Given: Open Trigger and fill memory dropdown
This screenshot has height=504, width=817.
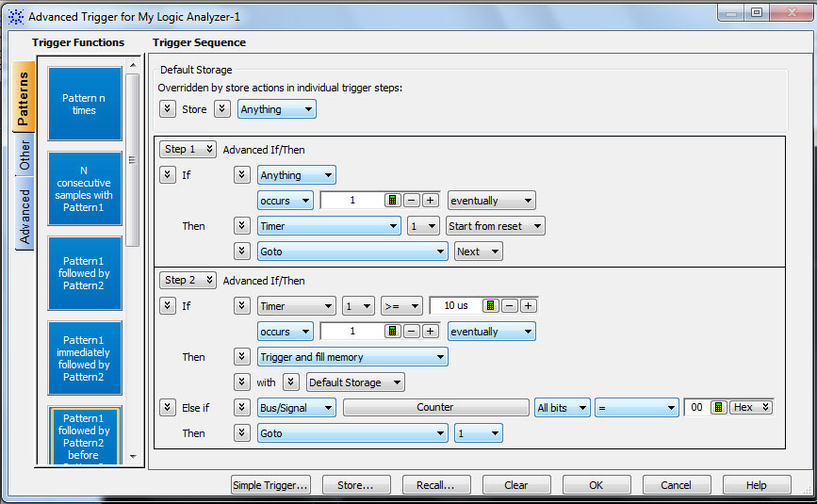Looking at the screenshot, I should 352,357.
